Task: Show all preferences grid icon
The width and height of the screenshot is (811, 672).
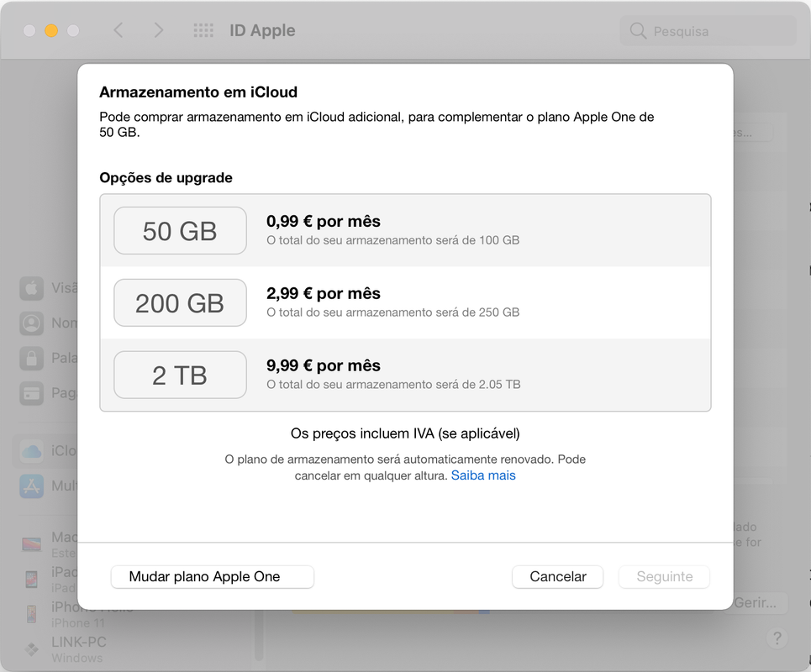Action: click(x=203, y=30)
